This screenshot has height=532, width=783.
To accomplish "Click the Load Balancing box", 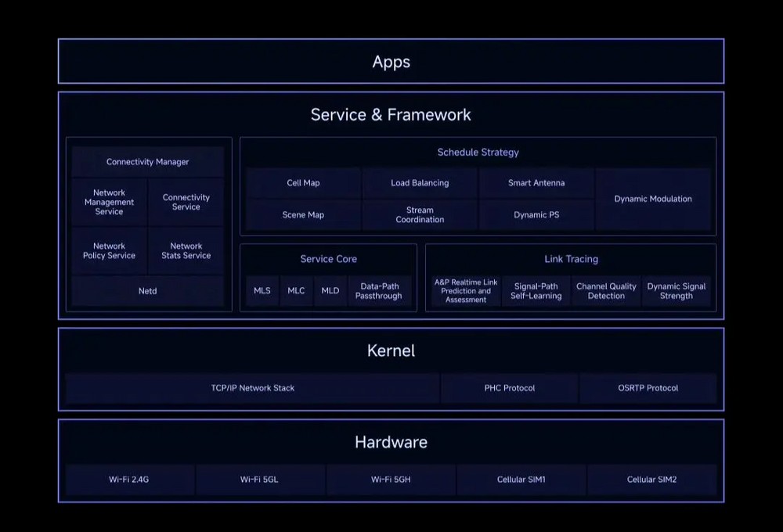I will coord(420,183).
